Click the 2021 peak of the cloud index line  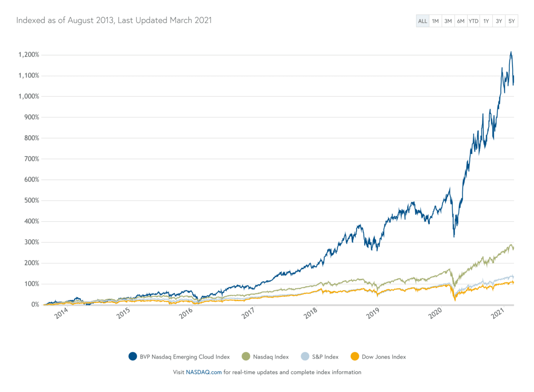click(x=511, y=52)
